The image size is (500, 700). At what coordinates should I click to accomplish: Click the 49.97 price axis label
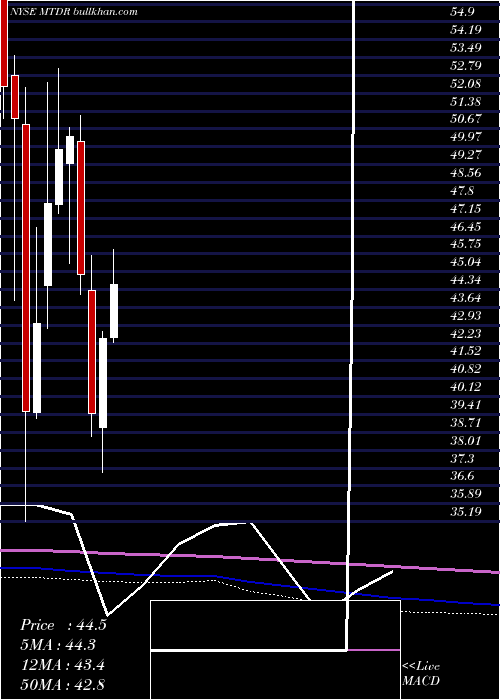[466, 137]
